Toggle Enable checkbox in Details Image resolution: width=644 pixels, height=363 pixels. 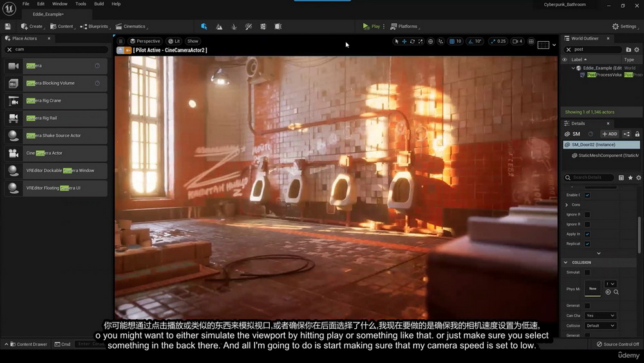pos(587,195)
